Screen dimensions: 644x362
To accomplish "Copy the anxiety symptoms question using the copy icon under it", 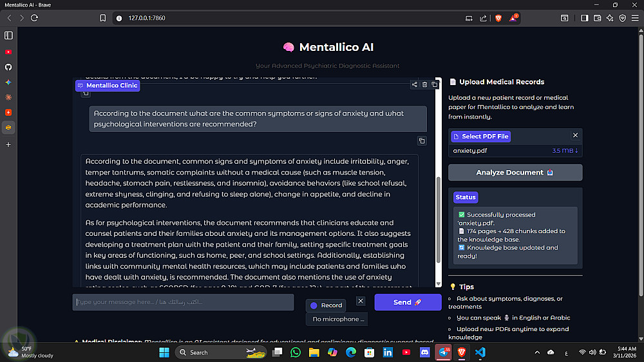I will tap(422, 141).
